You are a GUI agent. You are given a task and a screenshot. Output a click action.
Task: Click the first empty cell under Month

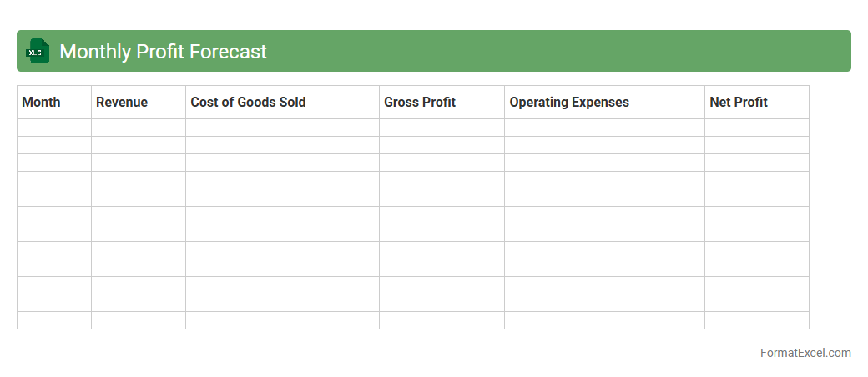pyautogui.click(x=53, y=128)
